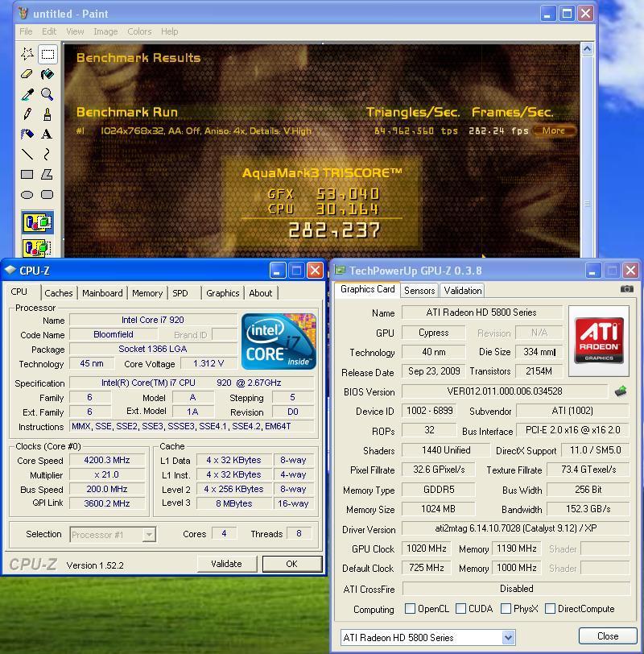The height and width of the screenshot is (654, 644).
Task: Switch to the Graphics tab in CPU-Z
Action: (x=223, y=293)
